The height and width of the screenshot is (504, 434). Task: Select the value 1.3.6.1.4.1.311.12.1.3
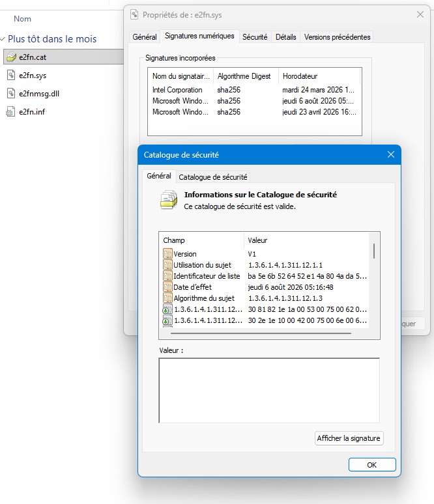click(x=285, y=298)
